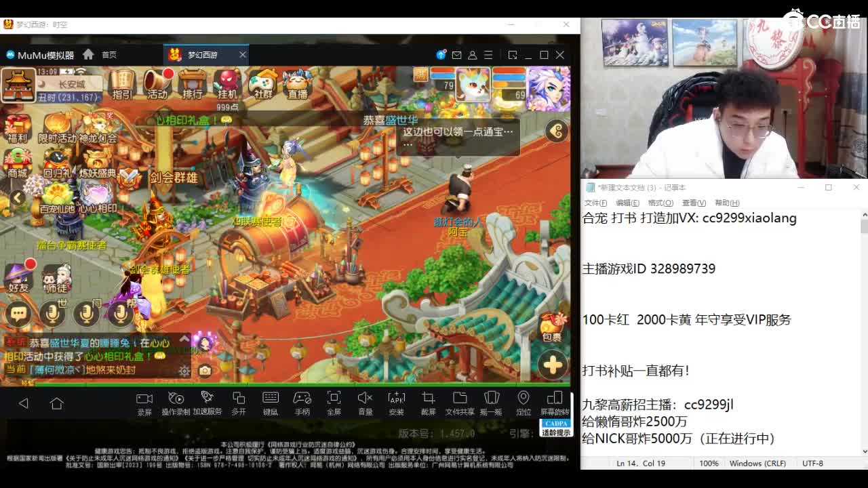Open the MuMu user account icon
Screen dimensions: 868x488
473,55
